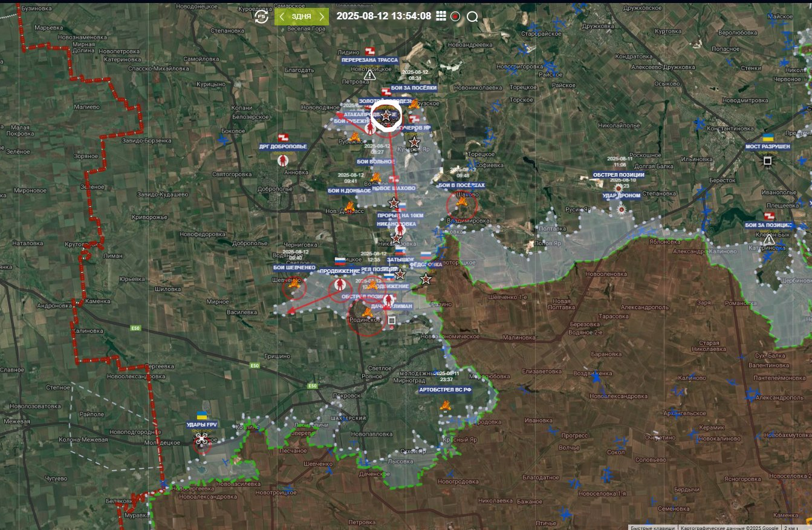Click the warning triangle near Катериновка

[768, 240]
